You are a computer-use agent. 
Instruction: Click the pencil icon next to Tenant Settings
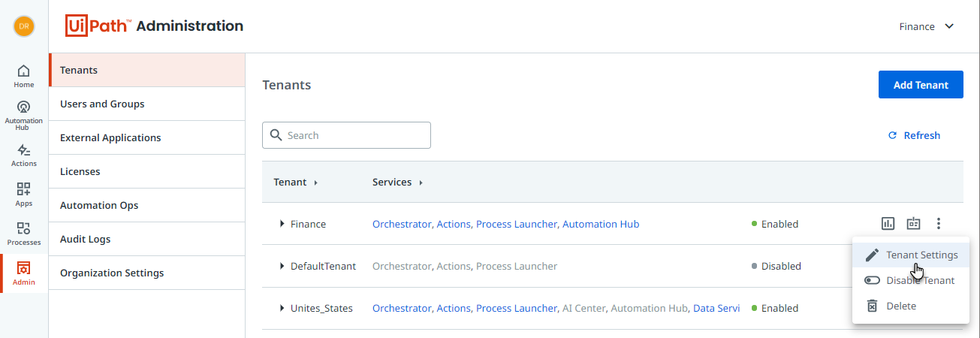[x=872, y=255]
